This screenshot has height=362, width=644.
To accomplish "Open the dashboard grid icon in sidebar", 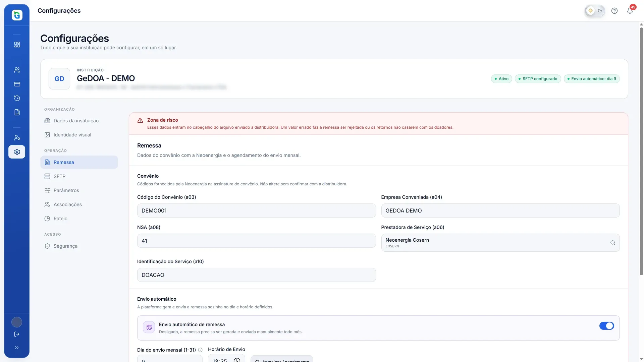I will tap(17, 45).
